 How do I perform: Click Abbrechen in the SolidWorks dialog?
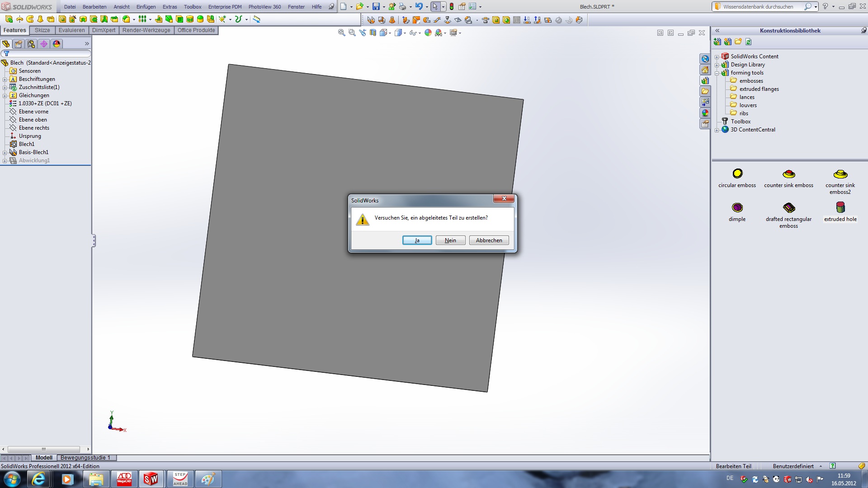click(489, 240)
